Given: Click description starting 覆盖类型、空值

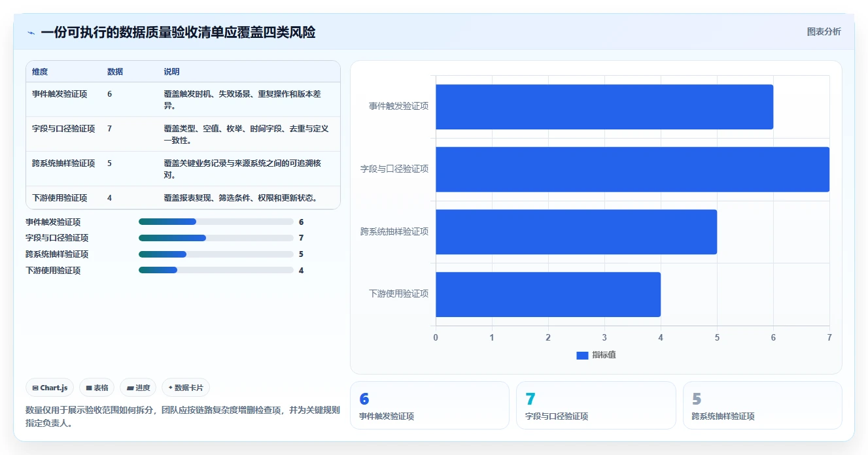Looking at the screenshot, I should (x=246, y=134).
